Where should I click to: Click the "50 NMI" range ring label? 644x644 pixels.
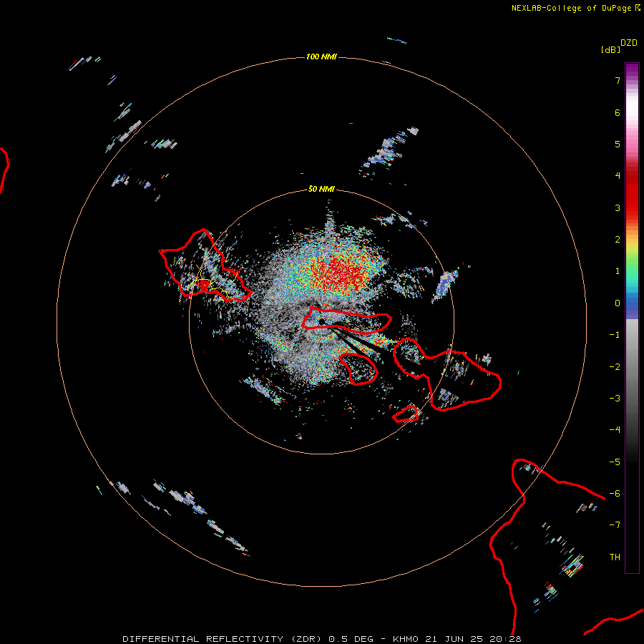[x=321, y=189]
